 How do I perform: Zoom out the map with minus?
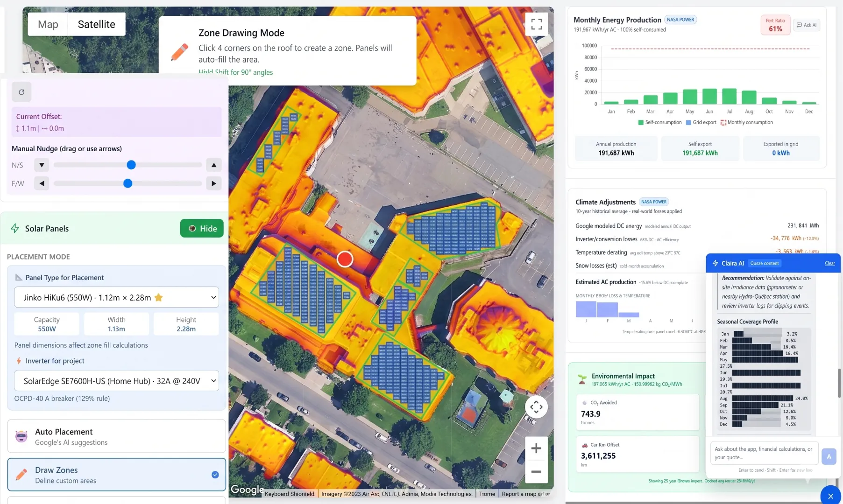pyautogui.click(x=536, y=471)
